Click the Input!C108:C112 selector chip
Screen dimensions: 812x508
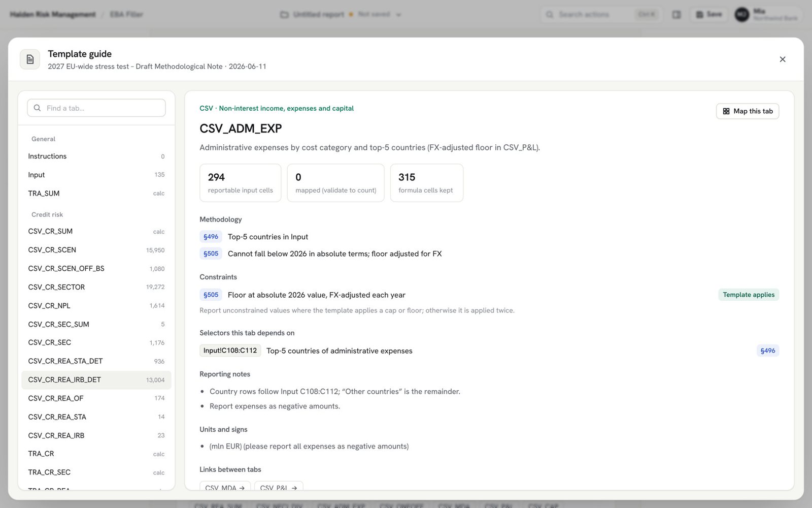pyautogui.click(x=230, y=351)
